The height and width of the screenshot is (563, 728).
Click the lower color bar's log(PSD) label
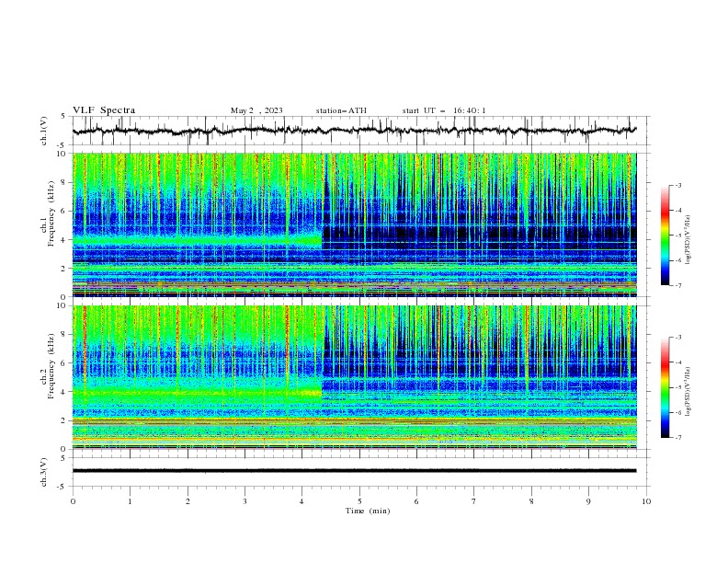pos(688,391)
